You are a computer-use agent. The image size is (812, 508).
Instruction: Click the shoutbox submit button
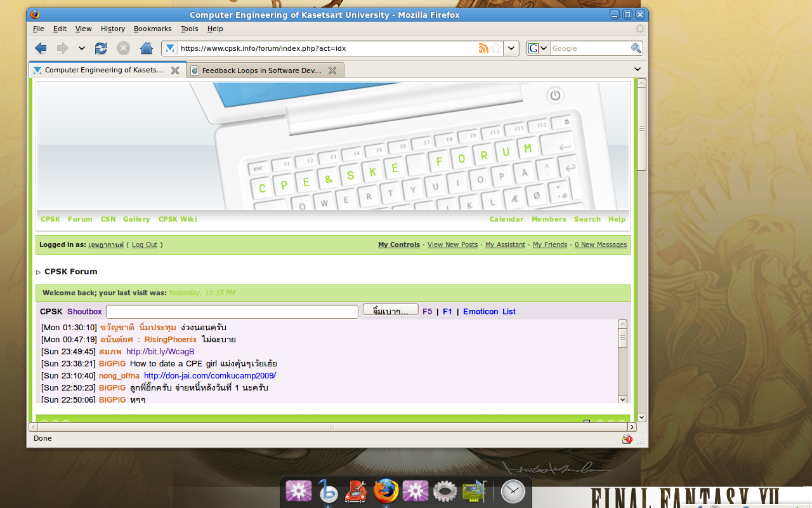pos(390,311)
